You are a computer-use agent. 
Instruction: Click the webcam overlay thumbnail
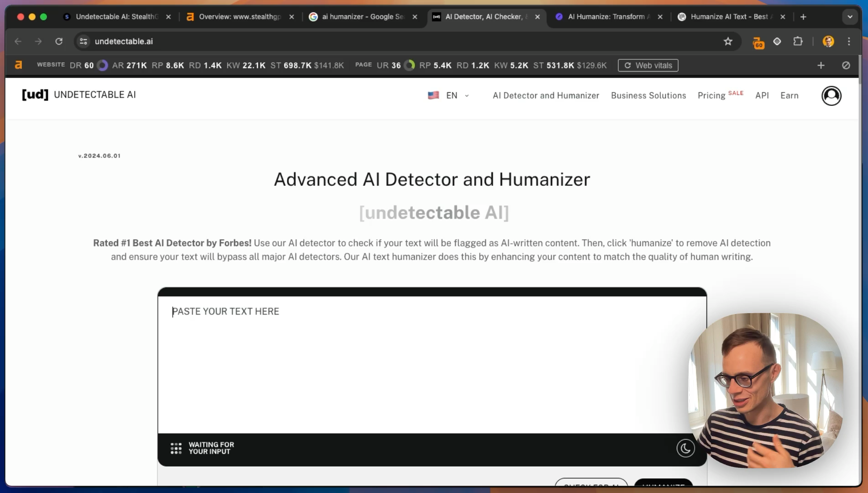[x=765, y=390]
